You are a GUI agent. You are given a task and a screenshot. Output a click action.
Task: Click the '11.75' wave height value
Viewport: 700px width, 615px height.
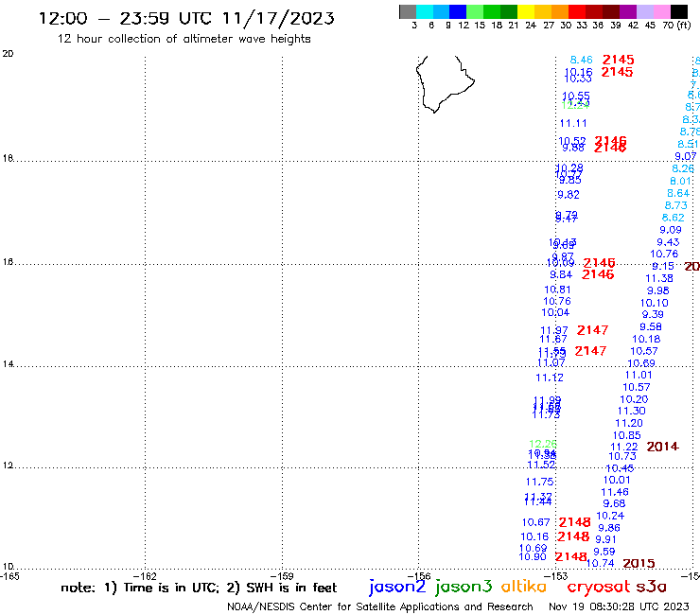(x=540, y=482)
